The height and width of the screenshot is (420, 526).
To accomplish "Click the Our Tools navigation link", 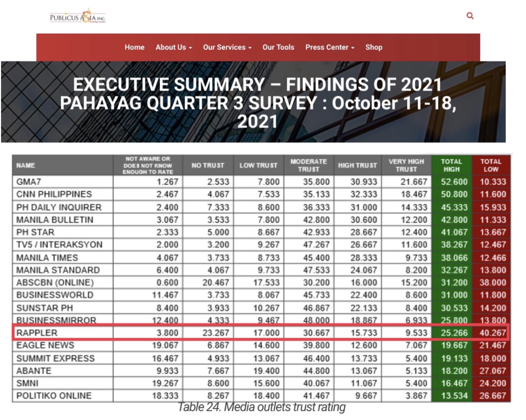I will click(279, 47).
